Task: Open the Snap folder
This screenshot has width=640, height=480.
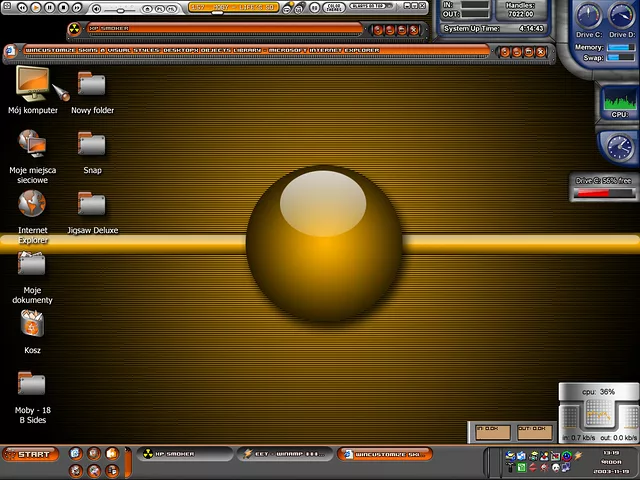Action: click(x=91, y=145)
